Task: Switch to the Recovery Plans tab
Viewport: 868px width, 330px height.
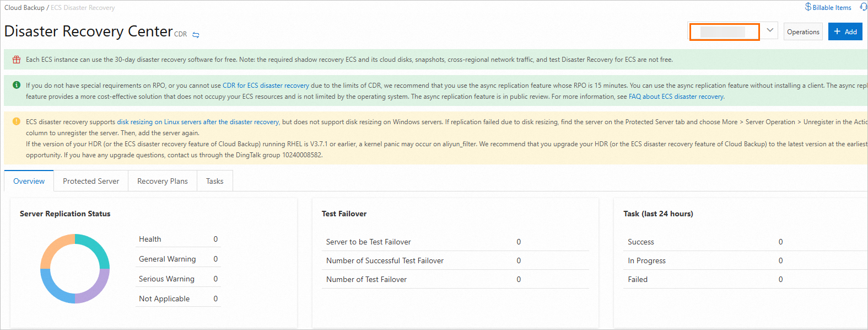Action: click(x=163, y=181)
